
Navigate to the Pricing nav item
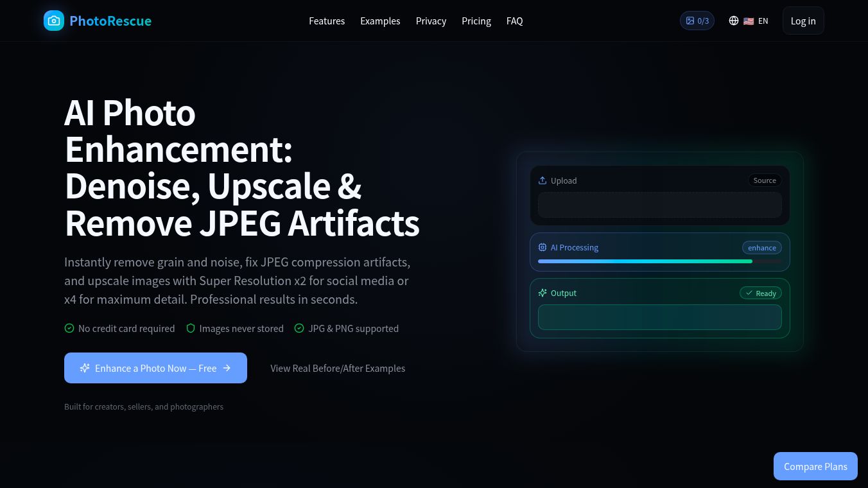coord(476,21)
